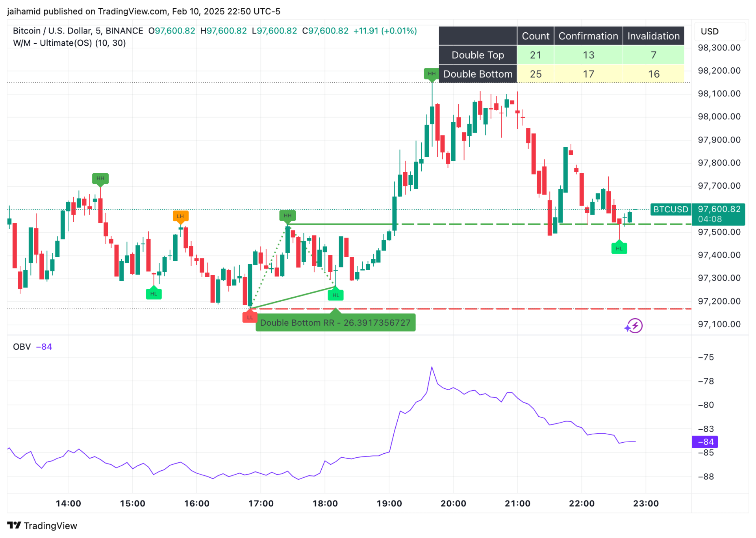Click the 14:00 time axis label

click(68, 503)
